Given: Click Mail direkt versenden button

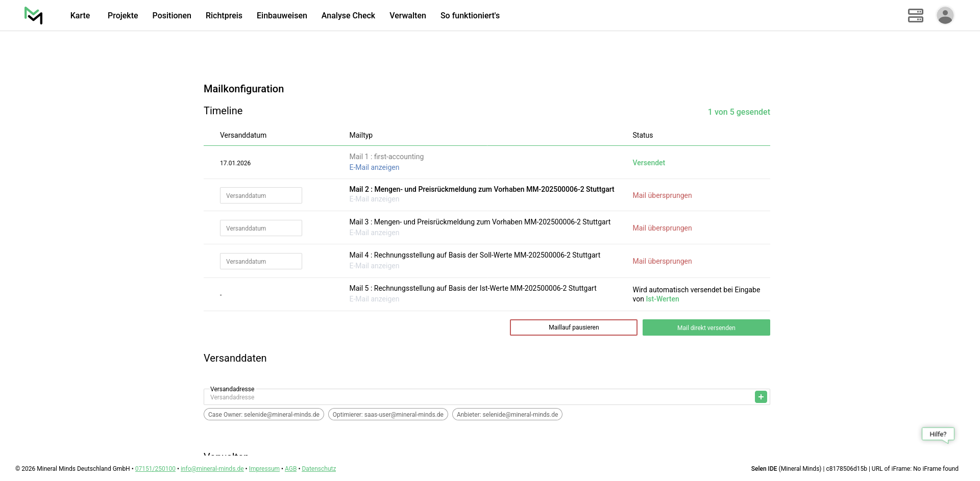Looking at the screenshot, I should [706, 327].
